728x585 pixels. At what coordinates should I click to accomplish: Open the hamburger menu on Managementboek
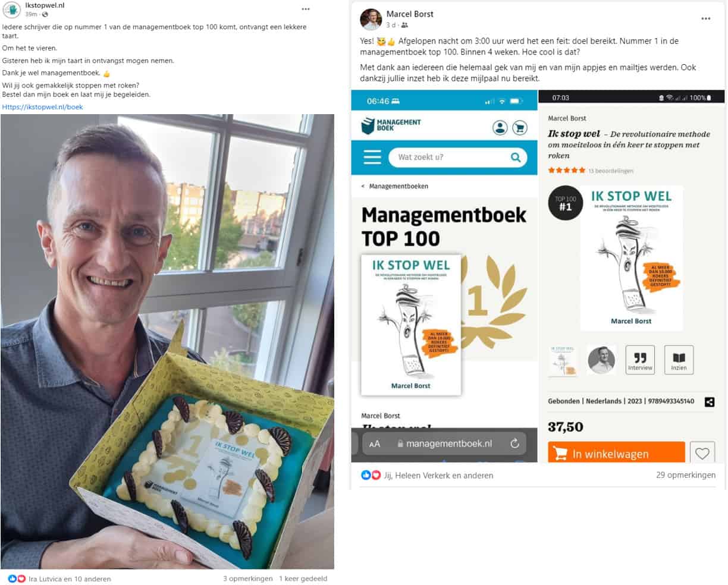click(372, 157)
